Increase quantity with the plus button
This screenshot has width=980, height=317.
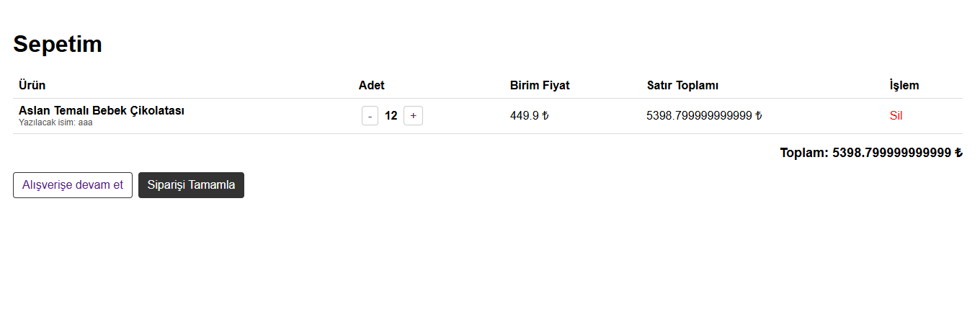click(413, 116)
